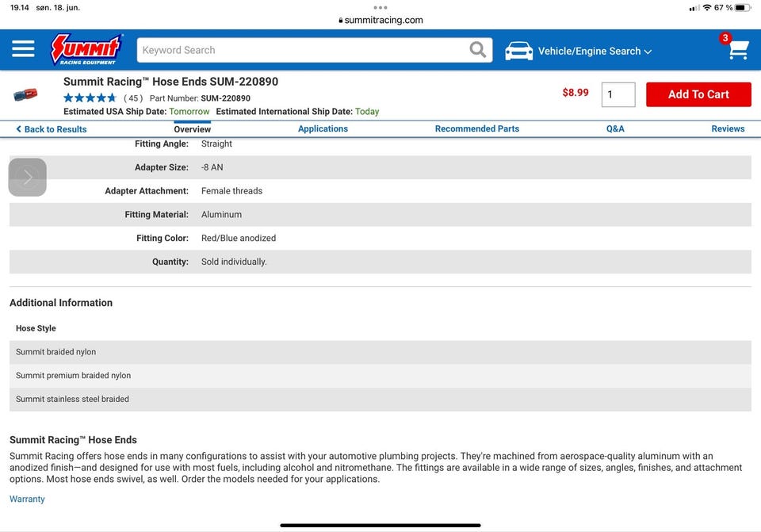
Task: Click the hose end product thumbnail
Action: tap(25, 94)
